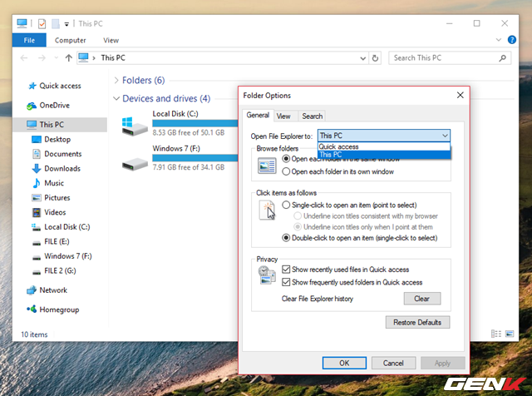Screen dimensions: 532x396
Task: Expand the ribbon with the chevron
Action: click(x=499, y=40)
